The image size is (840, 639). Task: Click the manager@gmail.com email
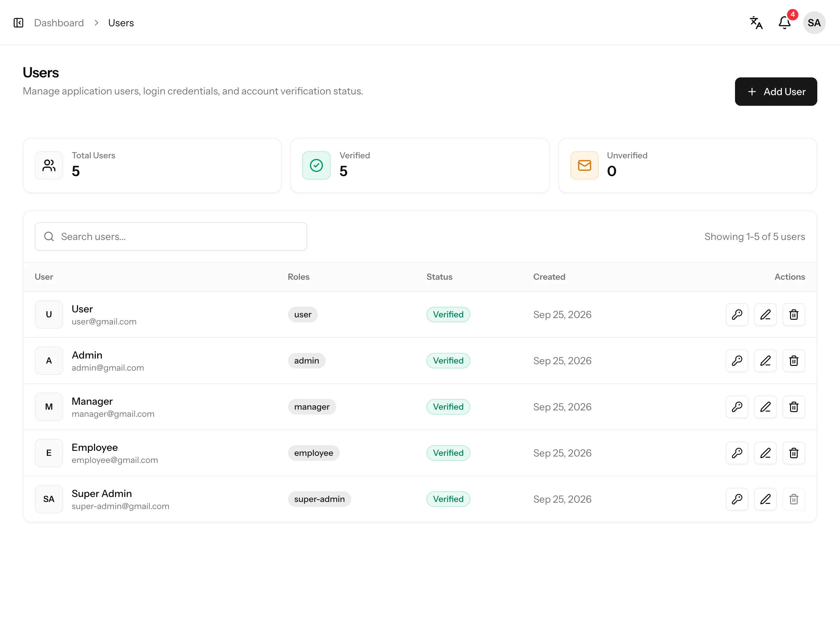(113, 414)
